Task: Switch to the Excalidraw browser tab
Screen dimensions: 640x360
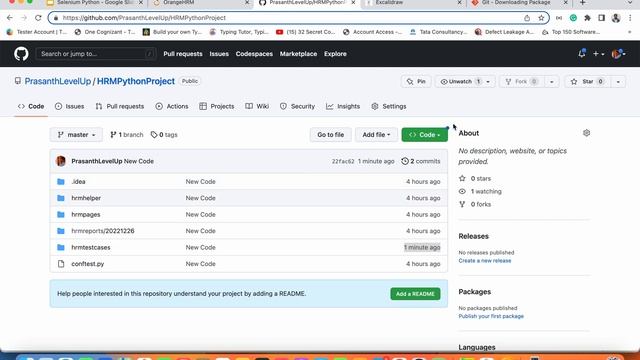Action: tap(412, 3)
